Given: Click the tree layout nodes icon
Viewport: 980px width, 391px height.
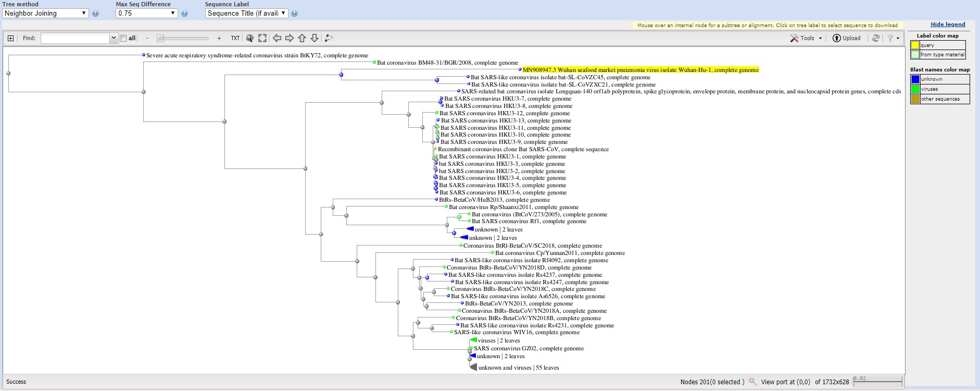Looking at the screenshot, I should [x=329, y=38].
